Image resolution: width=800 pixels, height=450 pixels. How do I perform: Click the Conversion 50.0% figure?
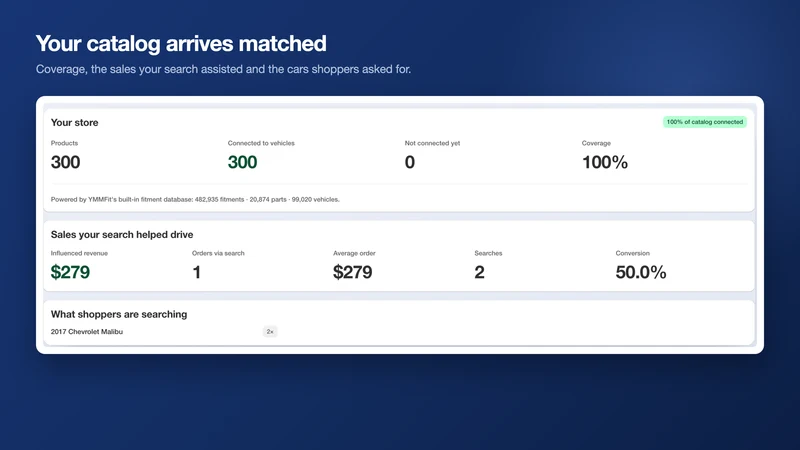pos(641,272)
